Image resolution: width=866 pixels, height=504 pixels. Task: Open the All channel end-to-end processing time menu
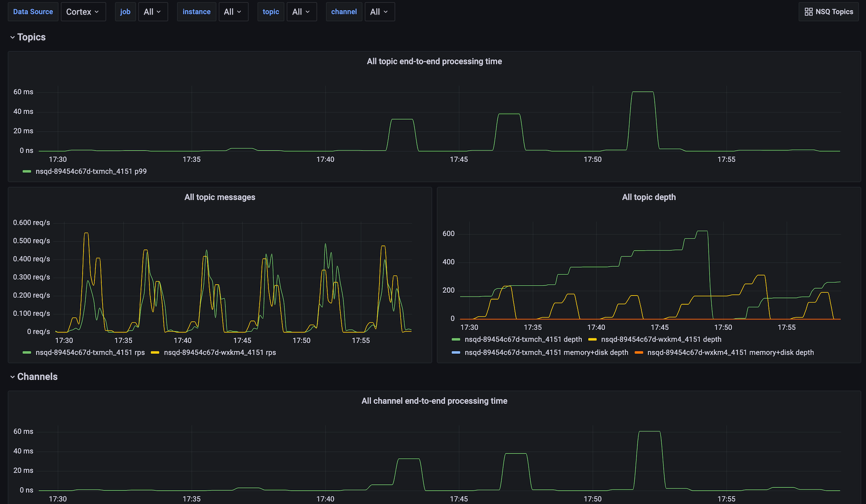[x=434, y=400]
